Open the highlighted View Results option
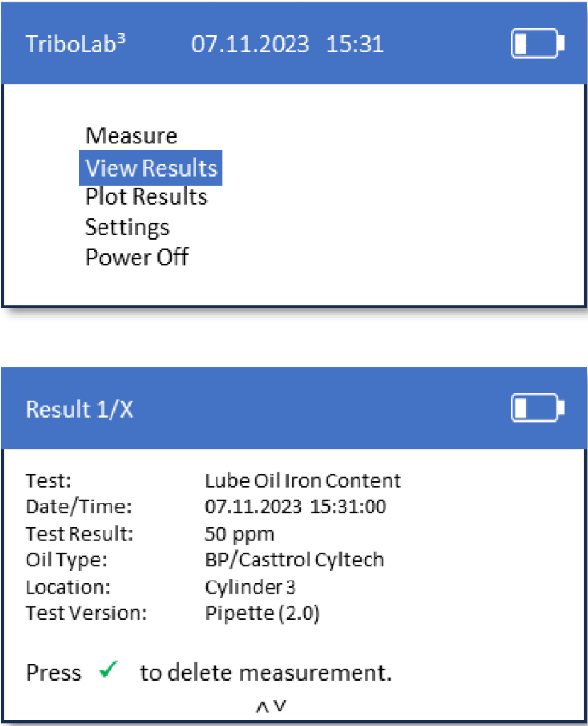Screen dimensions: 588x726 pos(150,167)
